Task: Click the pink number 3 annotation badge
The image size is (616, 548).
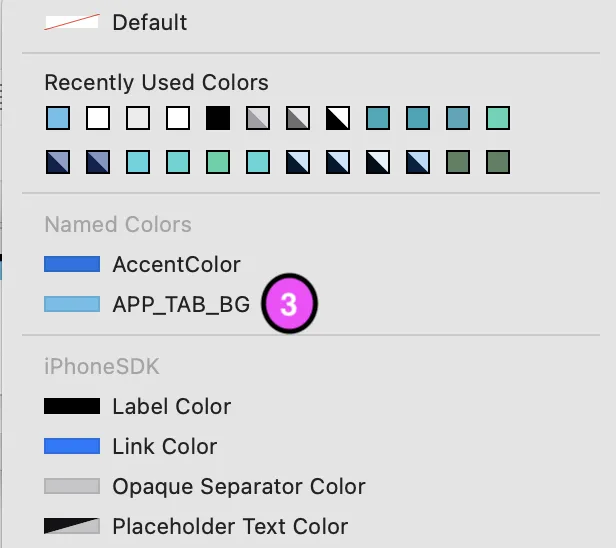Action: click(x=288, y=305)
